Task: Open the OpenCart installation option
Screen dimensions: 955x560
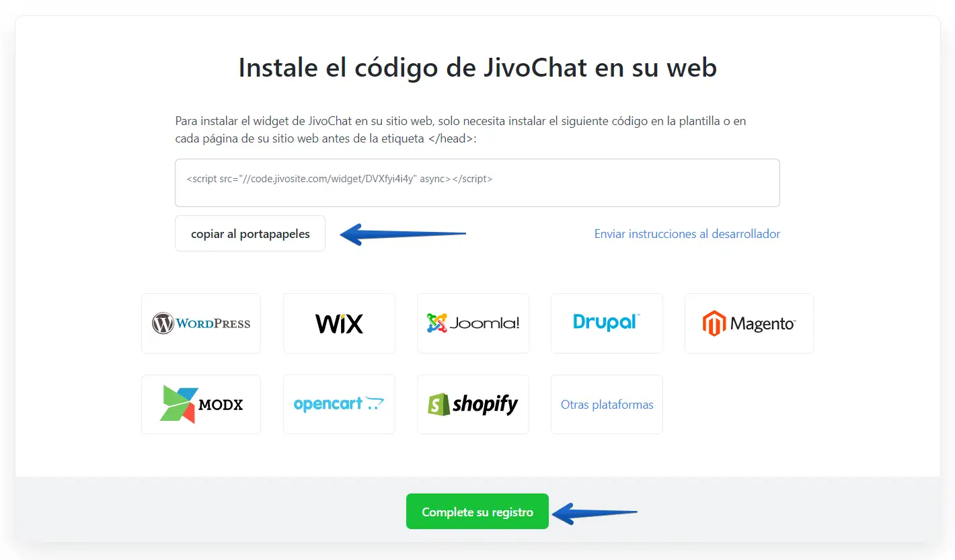Action: 339,405
